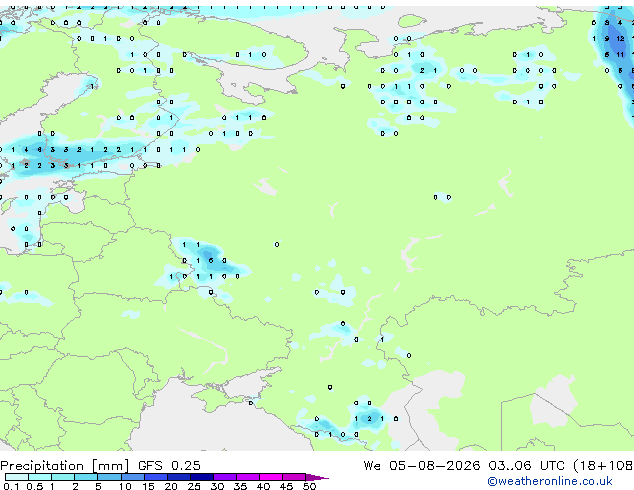Pick the 10–15 mm legend color swatch
The width and height of the screenshot is (634, 490).
[x=132, y=477]
